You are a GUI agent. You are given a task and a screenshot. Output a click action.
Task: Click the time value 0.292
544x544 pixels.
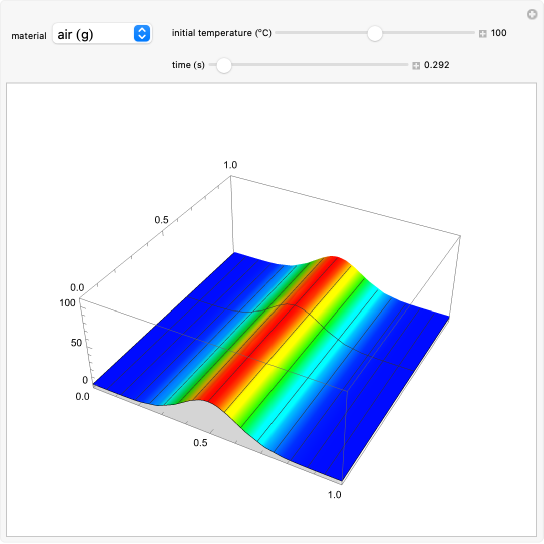point(436,65)
